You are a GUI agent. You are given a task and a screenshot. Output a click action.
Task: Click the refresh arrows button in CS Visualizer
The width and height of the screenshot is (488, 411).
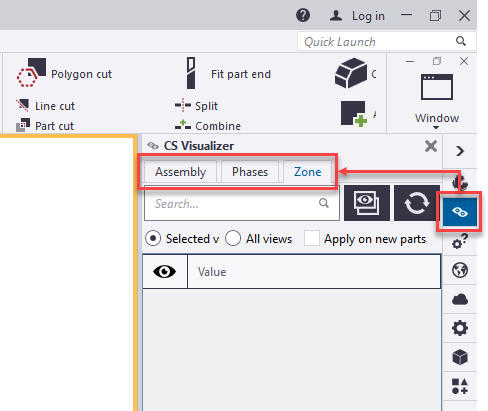[x=417, y=203]
